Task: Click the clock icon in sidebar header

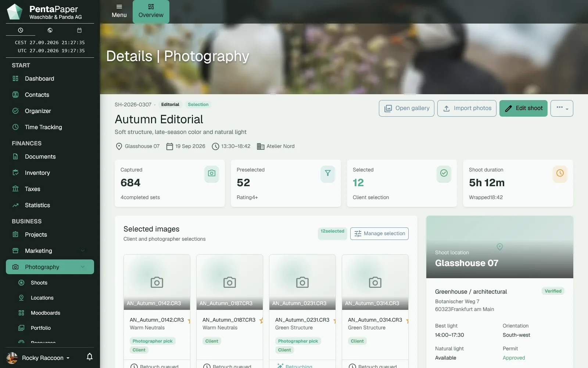Action: 21,30
